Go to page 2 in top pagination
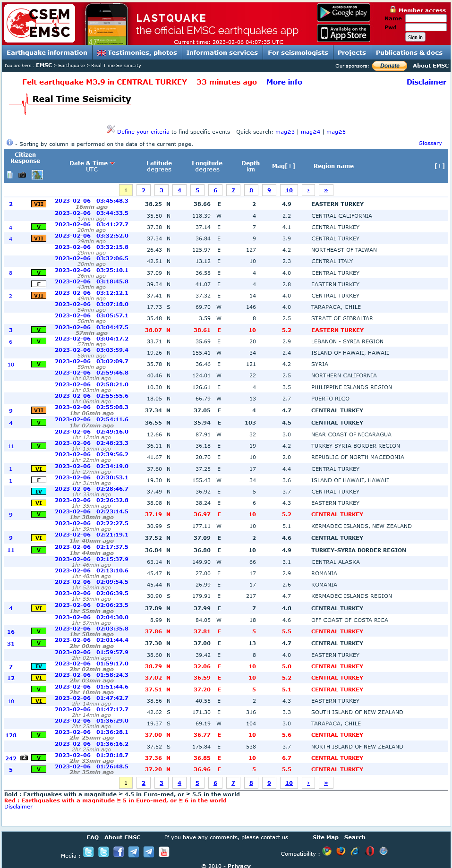Image resolution: width=452 pixels, height=868 pixels. [x=144, y=190]
